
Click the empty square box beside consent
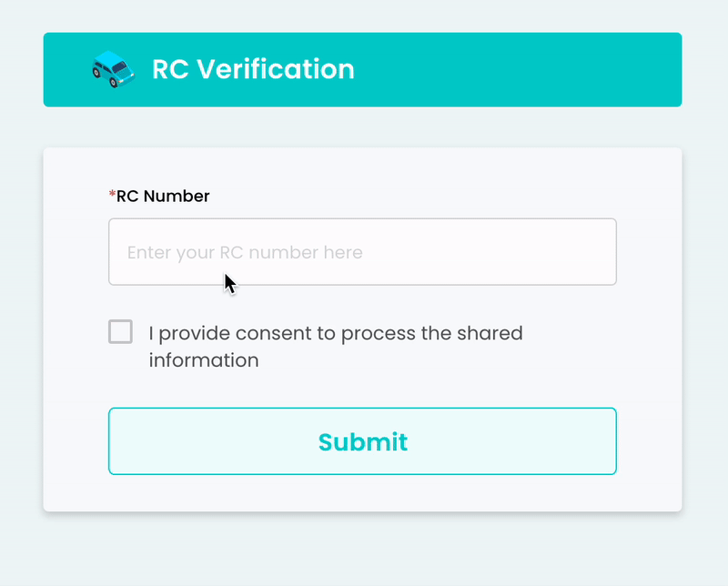pyautogui.click(x=120, y=331)
